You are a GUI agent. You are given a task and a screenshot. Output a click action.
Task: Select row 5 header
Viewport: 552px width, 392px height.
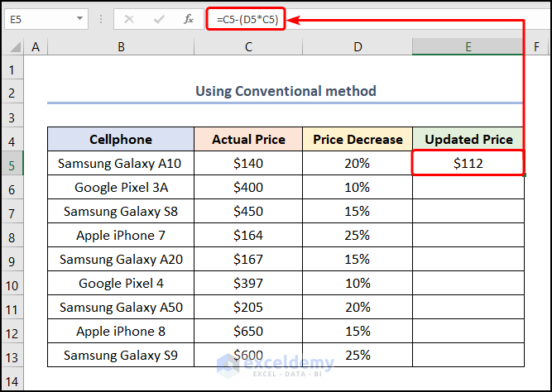point(12,164)
